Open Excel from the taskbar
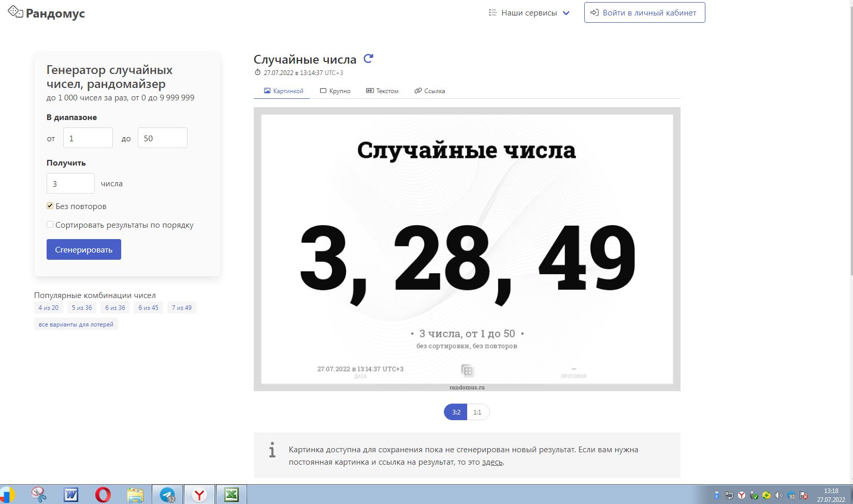Viewport: 853px width, 504px height. tap(231, 495)
